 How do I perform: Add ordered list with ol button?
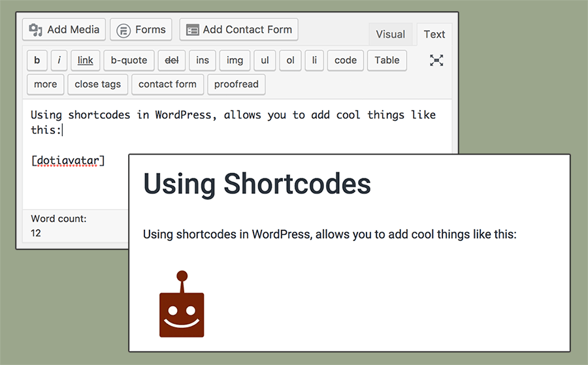tap(290, 60)
